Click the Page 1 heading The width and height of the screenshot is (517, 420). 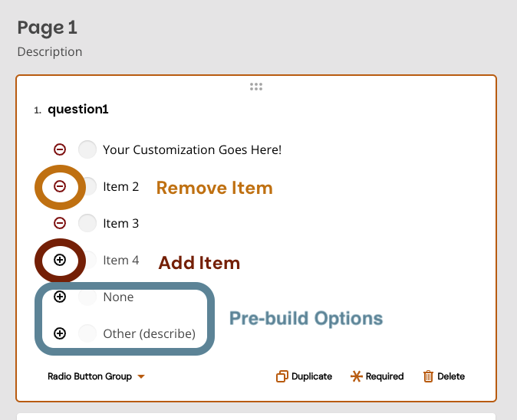click(x=48, y=28)
